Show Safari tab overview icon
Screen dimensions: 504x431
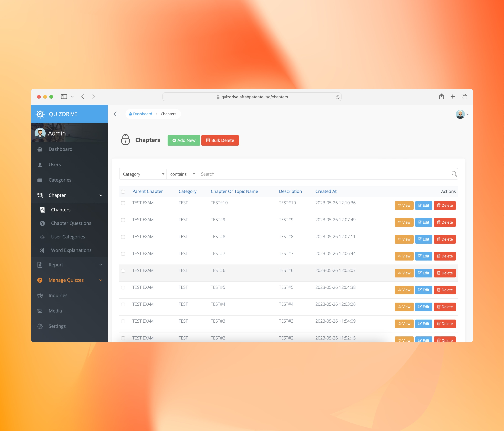pyautogui.click(x=464, y=97)
